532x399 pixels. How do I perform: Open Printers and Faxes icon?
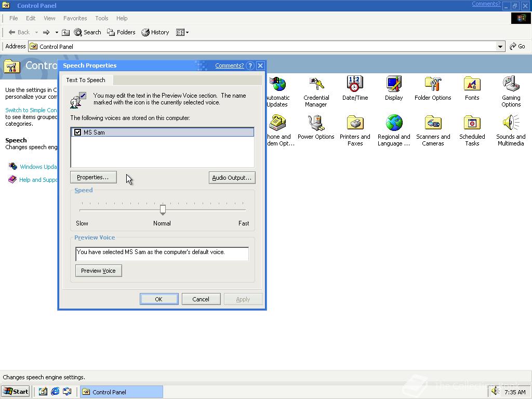[355, 130]
